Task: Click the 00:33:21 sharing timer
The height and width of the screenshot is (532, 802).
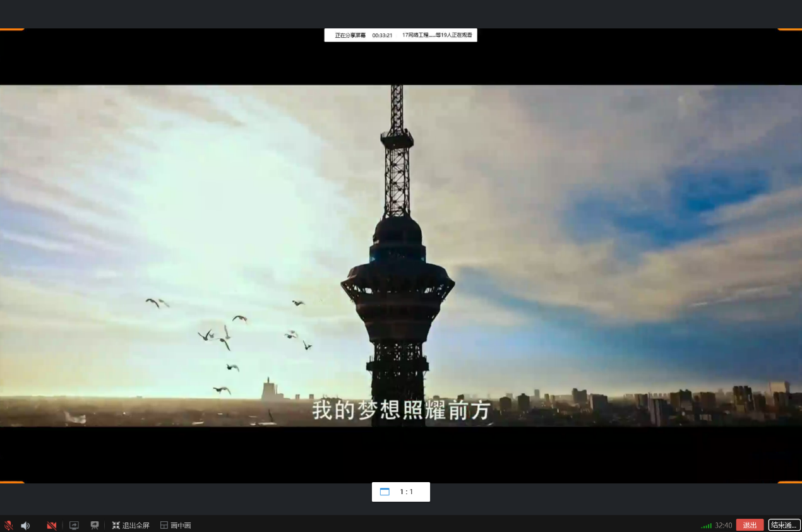Action: tap(382, 35)
